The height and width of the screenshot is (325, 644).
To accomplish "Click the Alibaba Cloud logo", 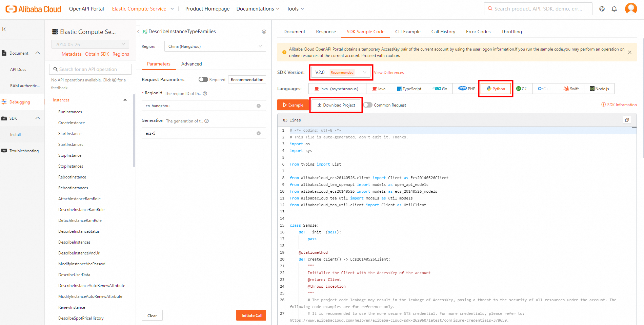I will [33, 9].
